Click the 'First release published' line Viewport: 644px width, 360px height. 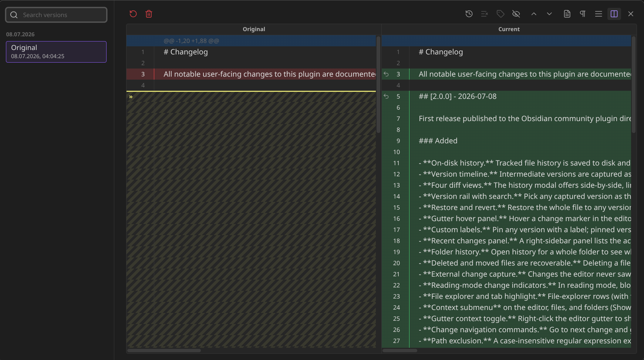(x=506, y=119)
